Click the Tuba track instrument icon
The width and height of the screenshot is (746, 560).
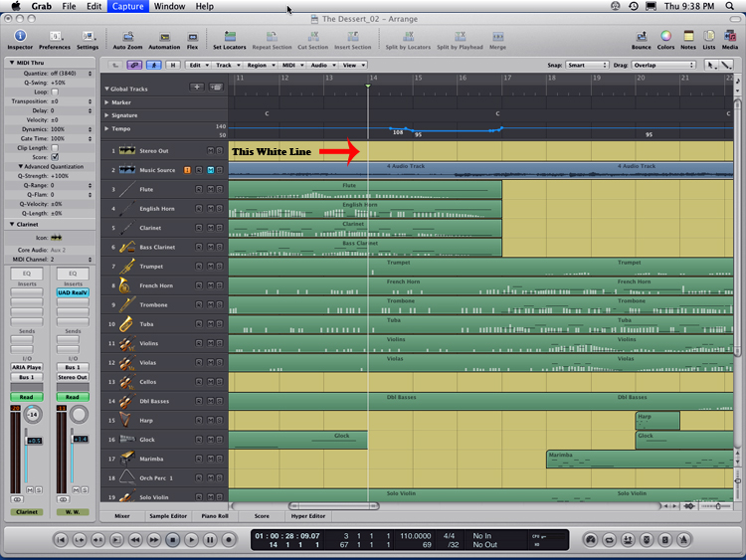point(126,324)
